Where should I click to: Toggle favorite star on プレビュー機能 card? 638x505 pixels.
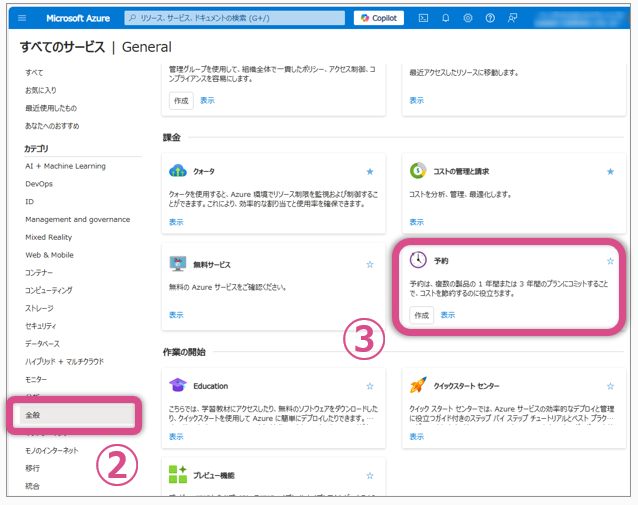(x=370, y=476)
